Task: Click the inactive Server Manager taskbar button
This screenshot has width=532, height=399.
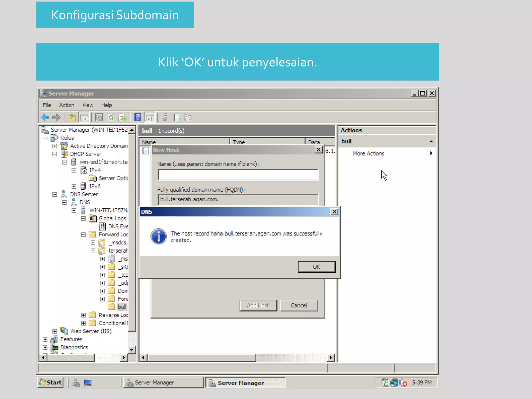Action: [x=164, y=382]
